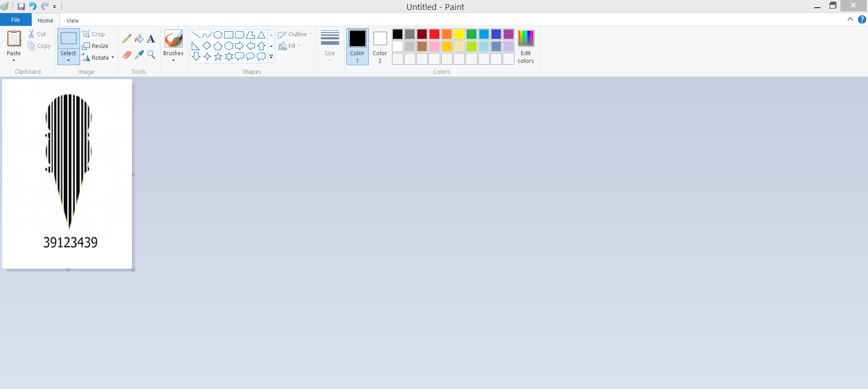Set Color 2 as active color
The image size is (868, 389).
380,47
